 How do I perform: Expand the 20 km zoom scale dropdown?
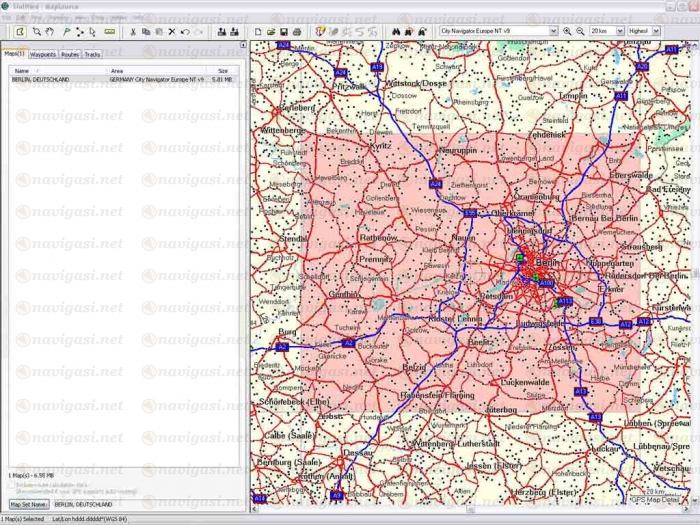[x=606, y=32]
